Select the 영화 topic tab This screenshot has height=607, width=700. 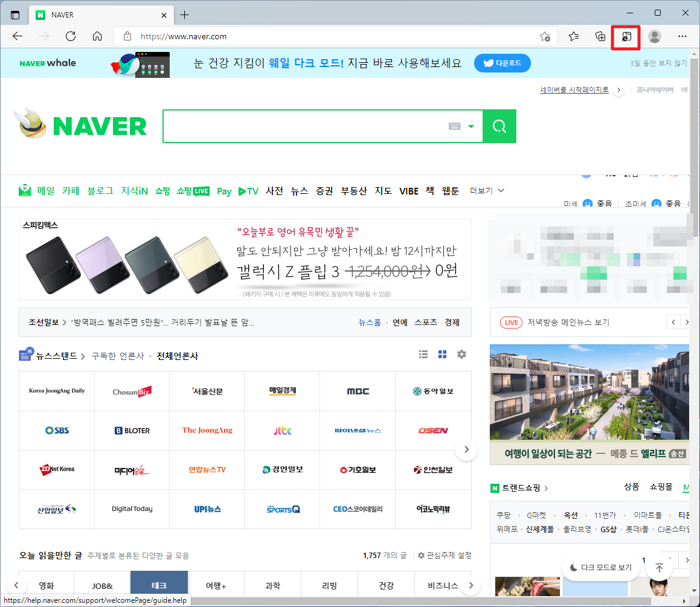coord(46,585)
